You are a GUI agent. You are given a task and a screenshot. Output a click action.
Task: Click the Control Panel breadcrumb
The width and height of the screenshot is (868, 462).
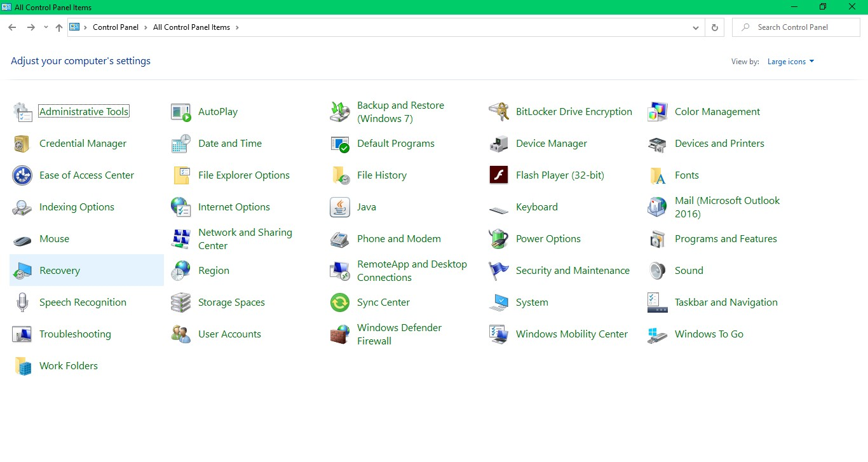[x=116, y=27]
